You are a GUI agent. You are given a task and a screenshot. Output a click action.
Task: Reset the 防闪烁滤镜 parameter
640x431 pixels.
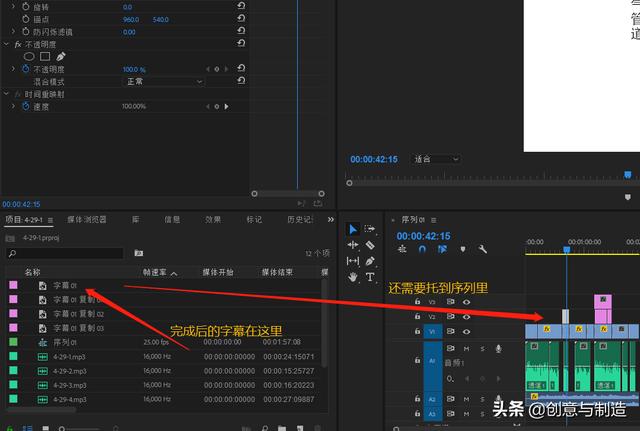(241, 31)
